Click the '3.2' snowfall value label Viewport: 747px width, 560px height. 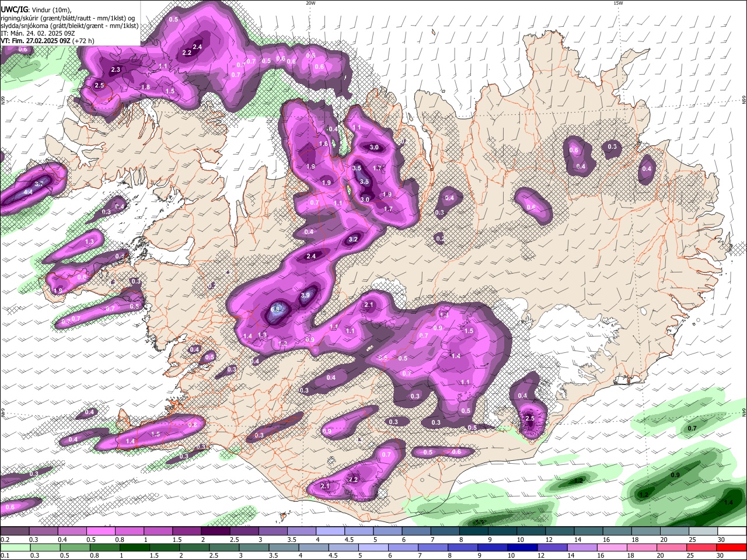click(353, 240)
